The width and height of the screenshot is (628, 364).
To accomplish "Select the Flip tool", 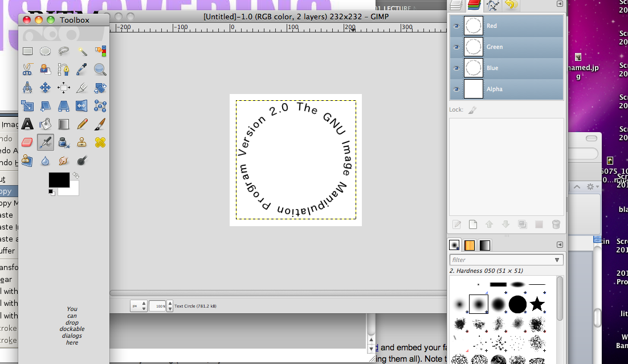I will click(82, 106).
